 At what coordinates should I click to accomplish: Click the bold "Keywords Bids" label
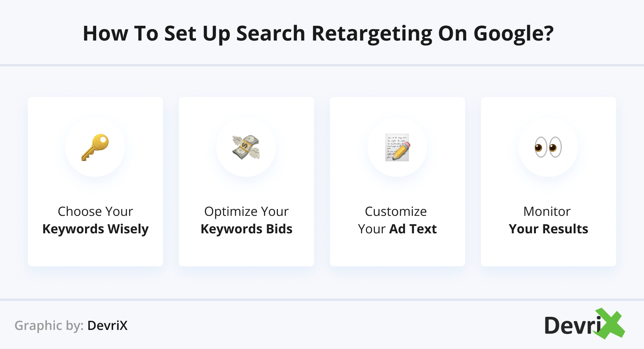coord(246,229)
